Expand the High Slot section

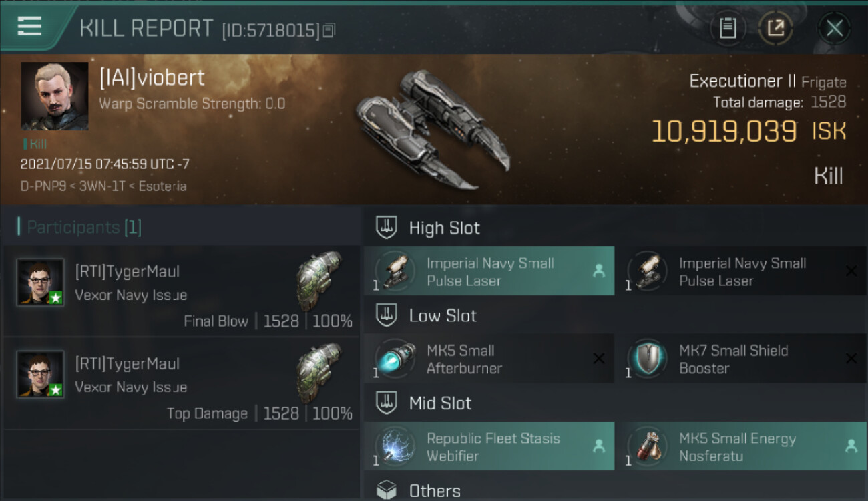[x=444, y=228]
